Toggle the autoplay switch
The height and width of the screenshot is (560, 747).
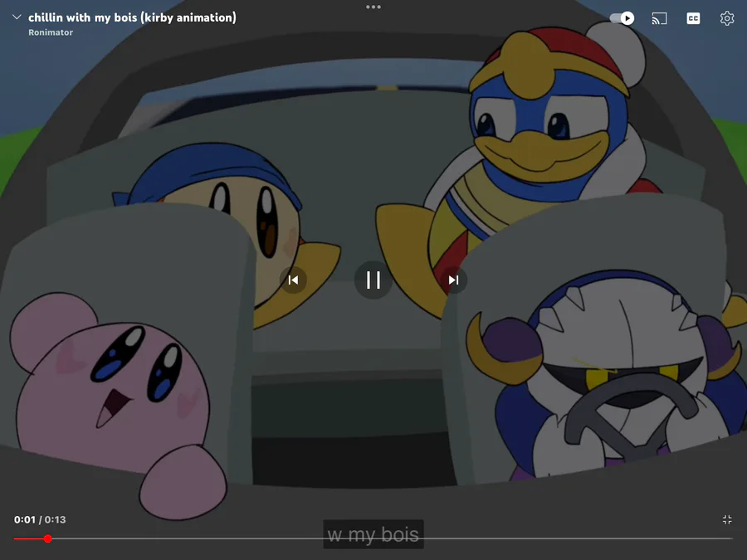pyautogui.click(x=622, y=18)
